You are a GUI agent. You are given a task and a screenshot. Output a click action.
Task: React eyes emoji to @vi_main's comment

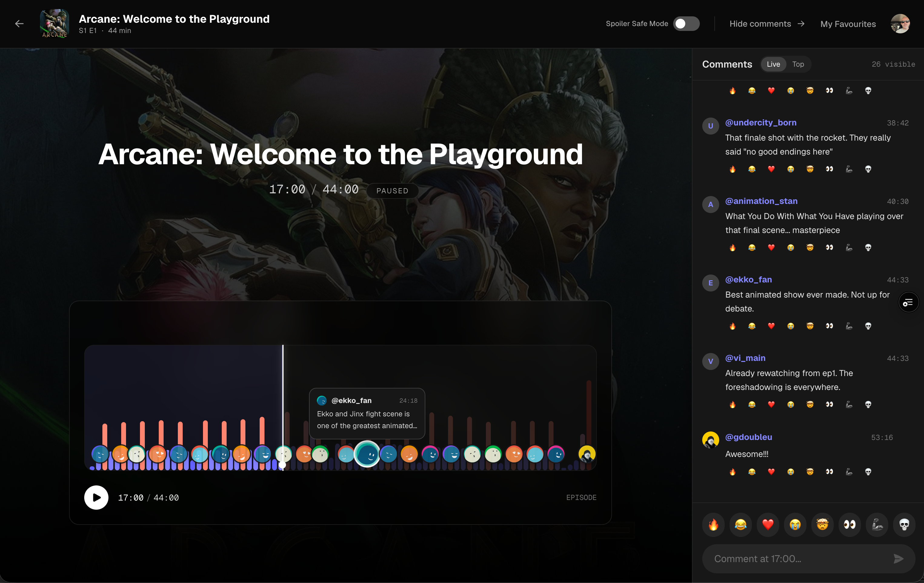pyautogui.click(x=829, y=405)
